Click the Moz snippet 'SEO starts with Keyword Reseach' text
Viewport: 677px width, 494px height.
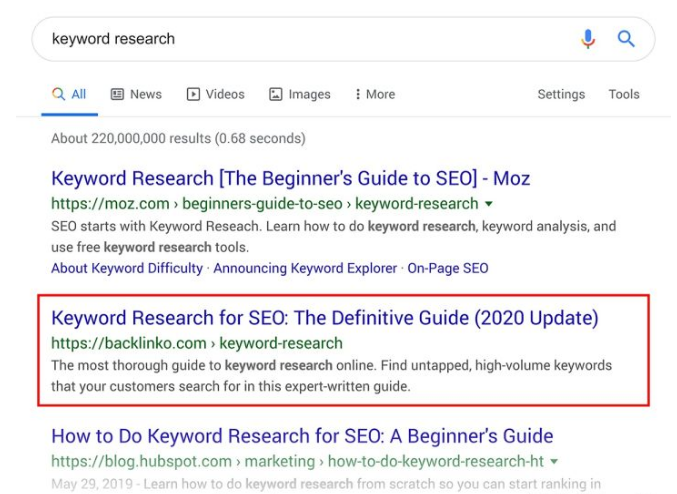click(x=333, y=237)
